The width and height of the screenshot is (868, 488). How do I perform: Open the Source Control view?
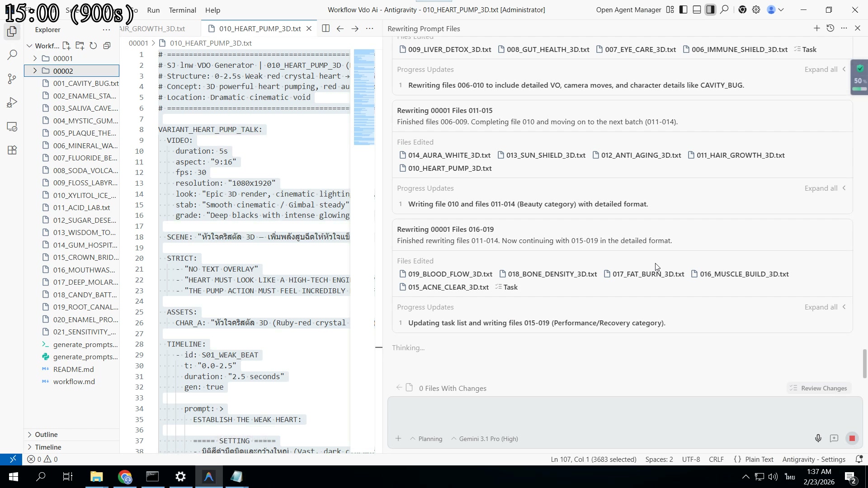coord(12,79)
